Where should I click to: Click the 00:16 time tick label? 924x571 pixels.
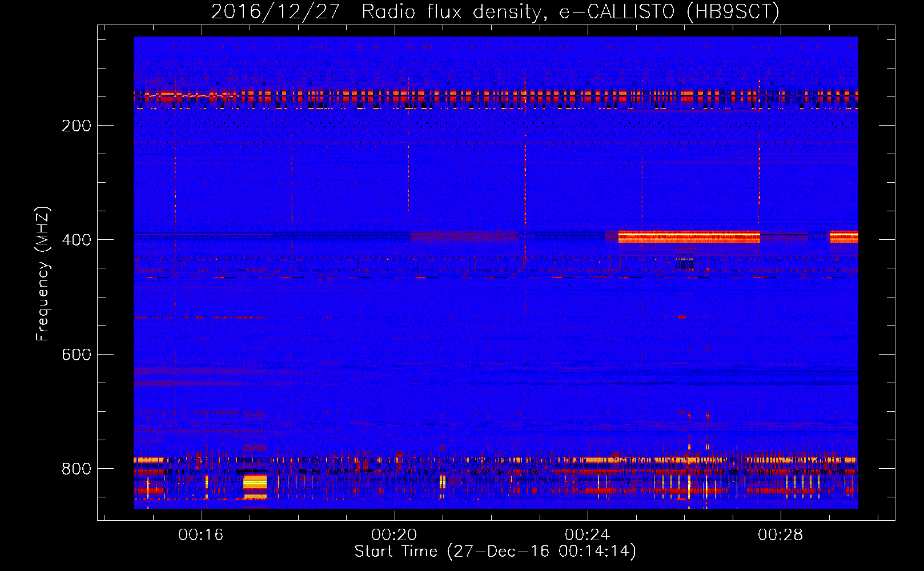pyautogui.click(x=200, y=535)
